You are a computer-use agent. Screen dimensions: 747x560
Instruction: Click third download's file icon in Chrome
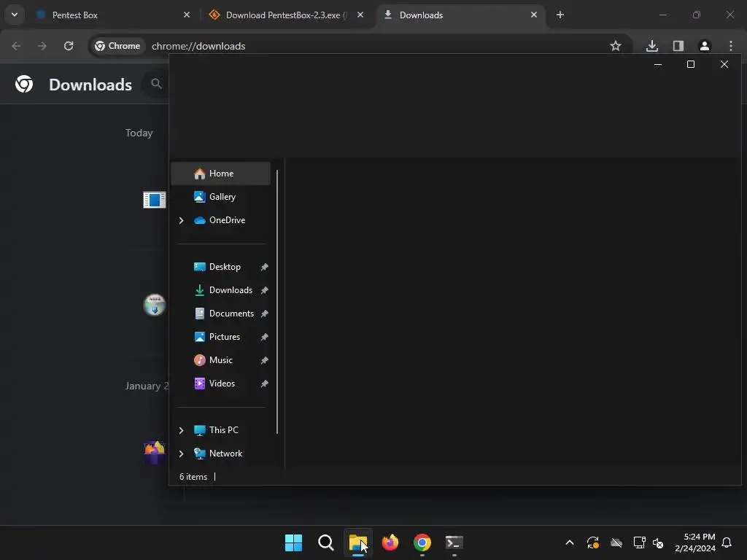(x=155, y=452)
